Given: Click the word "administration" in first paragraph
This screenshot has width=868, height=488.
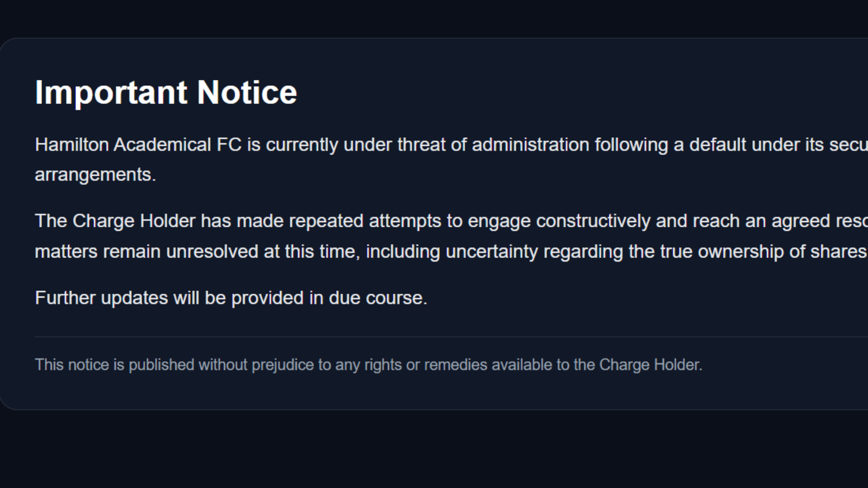Looking at the screenshot, I should (x=530, y=145).
